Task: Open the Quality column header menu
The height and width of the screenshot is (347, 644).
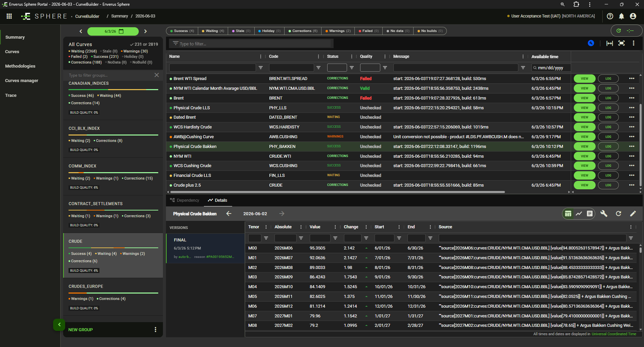Action: click(x=385, y=56)
